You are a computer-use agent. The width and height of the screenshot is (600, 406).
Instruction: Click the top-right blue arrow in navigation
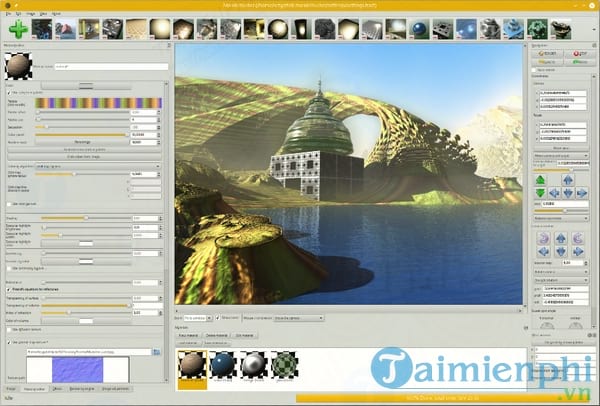(x=568, y=181)
